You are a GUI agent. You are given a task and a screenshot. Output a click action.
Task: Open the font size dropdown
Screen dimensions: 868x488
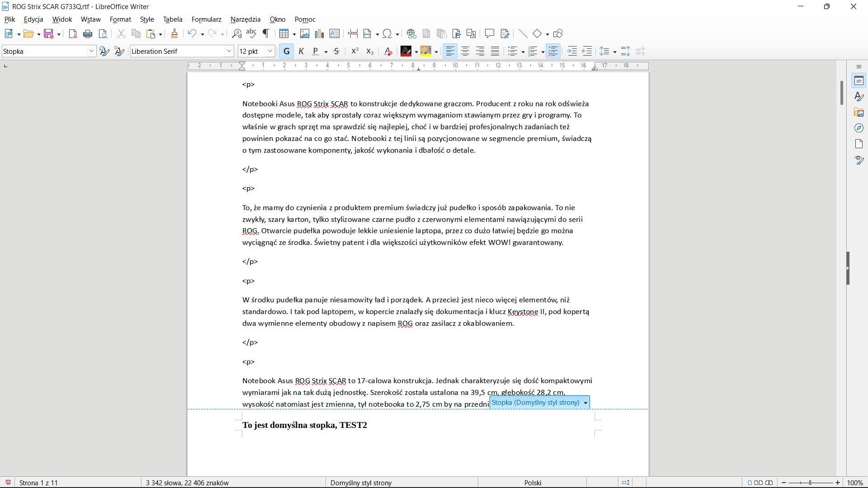[x=269, y=51]
